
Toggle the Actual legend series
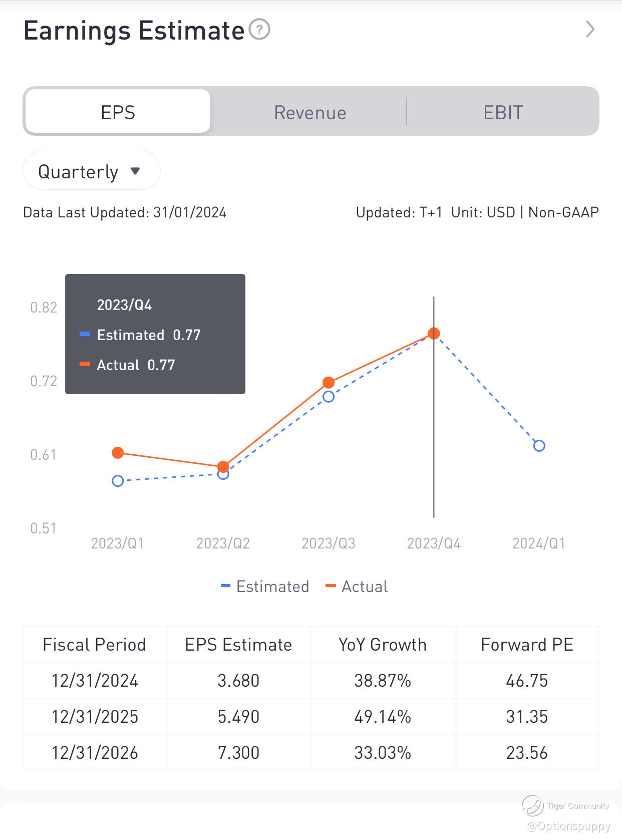pyautogui.click(x=357, y=586)
